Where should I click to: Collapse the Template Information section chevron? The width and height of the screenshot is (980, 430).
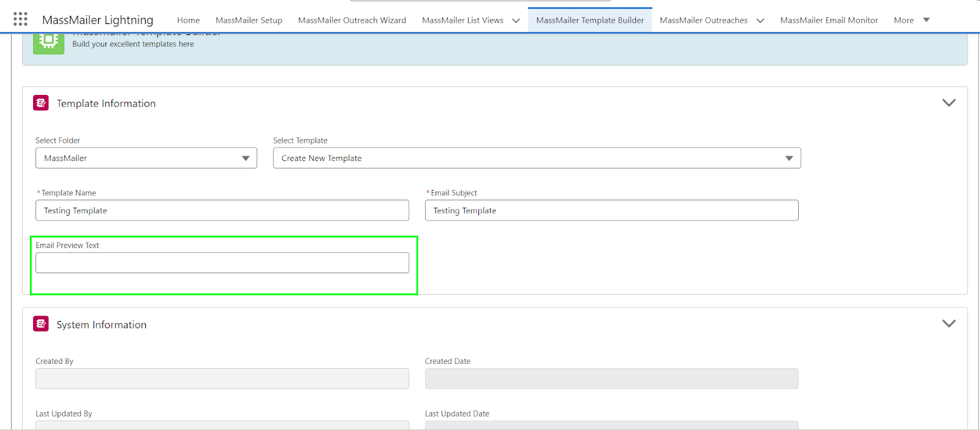(x=949, y=103)
